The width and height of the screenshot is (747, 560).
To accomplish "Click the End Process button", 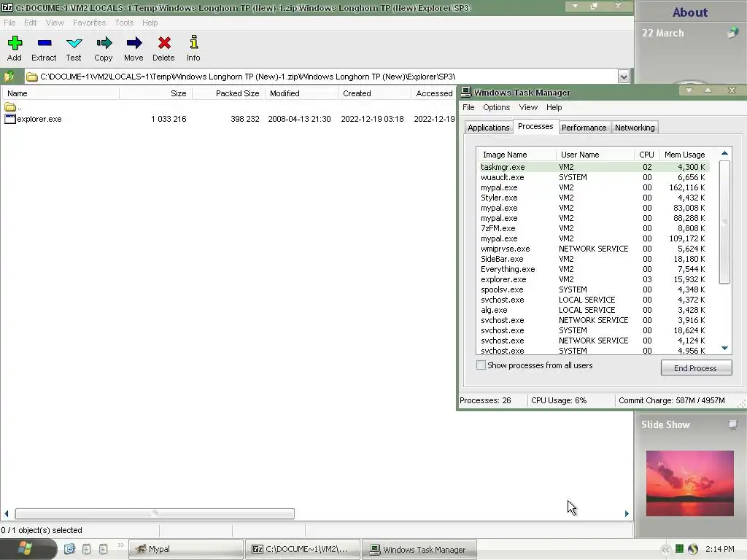I will coord(695,367).
